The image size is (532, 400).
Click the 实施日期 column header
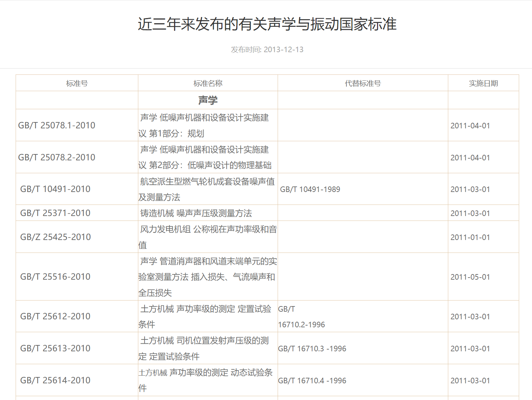click(483, 83)
